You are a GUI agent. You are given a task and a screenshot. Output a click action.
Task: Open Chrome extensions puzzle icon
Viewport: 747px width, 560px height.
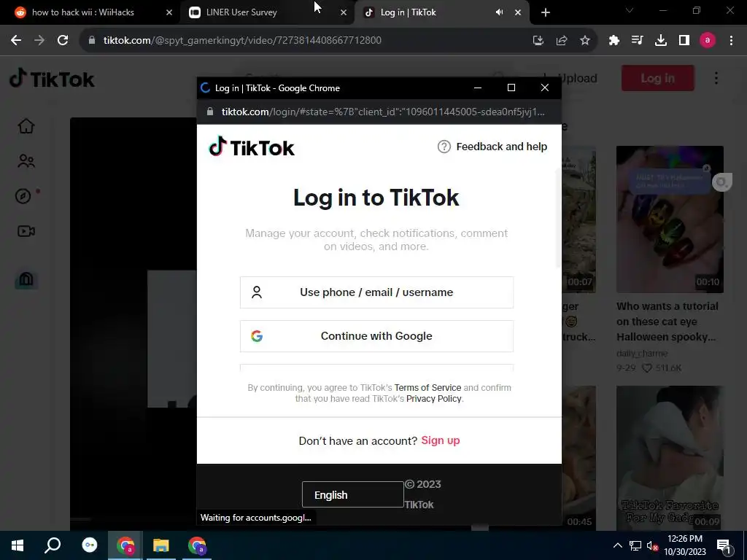(614, 41)
